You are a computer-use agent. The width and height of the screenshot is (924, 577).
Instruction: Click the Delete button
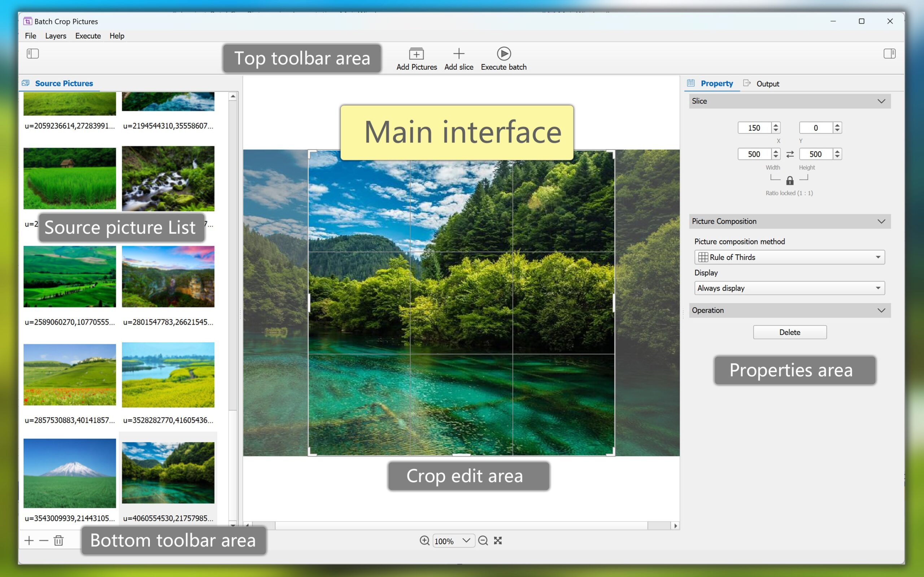click(x=790, y=332)
